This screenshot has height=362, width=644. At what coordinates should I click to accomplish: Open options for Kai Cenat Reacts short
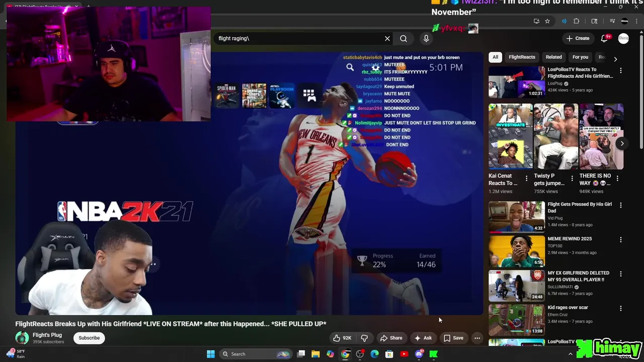pyautogui.click(x=526, y=178)
